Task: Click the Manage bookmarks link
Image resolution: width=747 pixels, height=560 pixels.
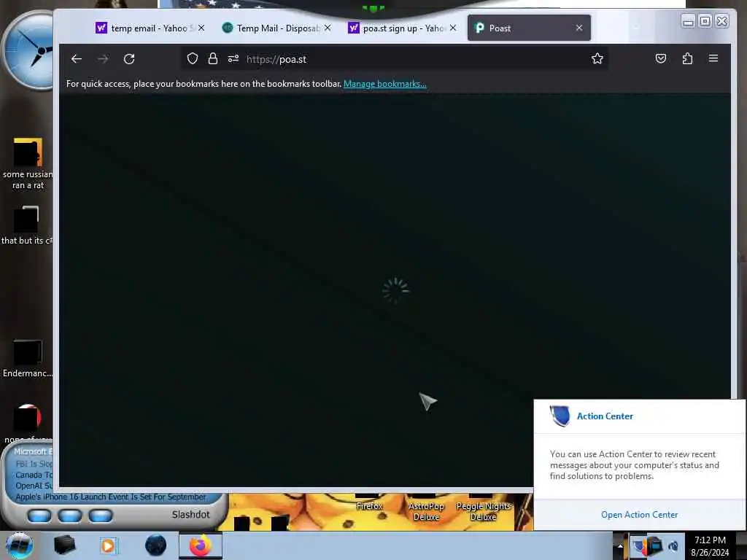Action: coord(385,84)
